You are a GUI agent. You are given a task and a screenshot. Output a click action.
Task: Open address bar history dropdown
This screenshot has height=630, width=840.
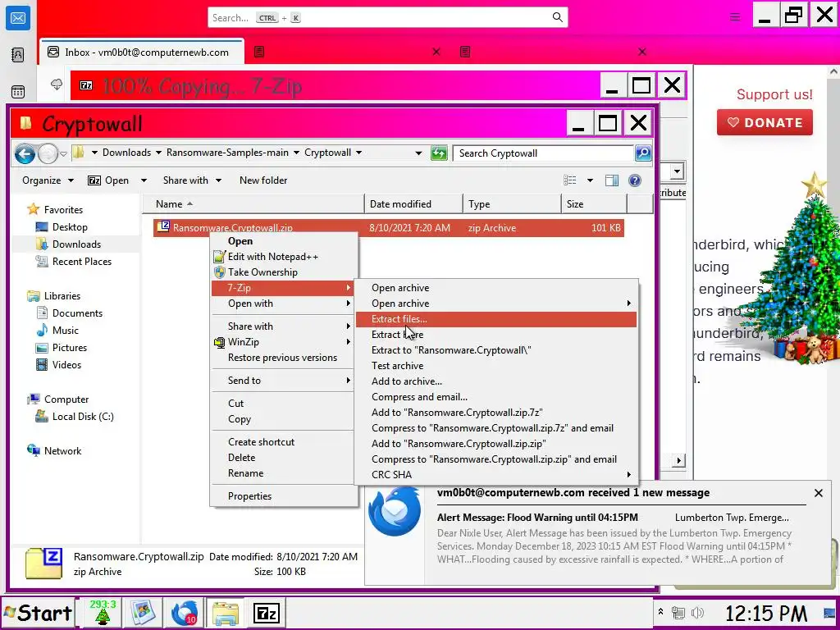[418, 153]
